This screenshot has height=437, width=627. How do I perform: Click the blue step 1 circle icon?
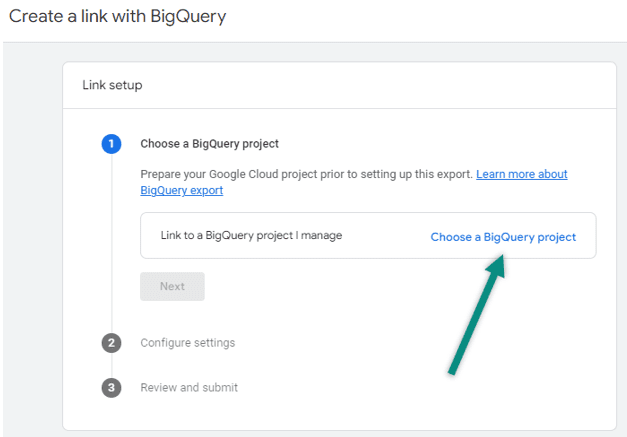(111, 144)
